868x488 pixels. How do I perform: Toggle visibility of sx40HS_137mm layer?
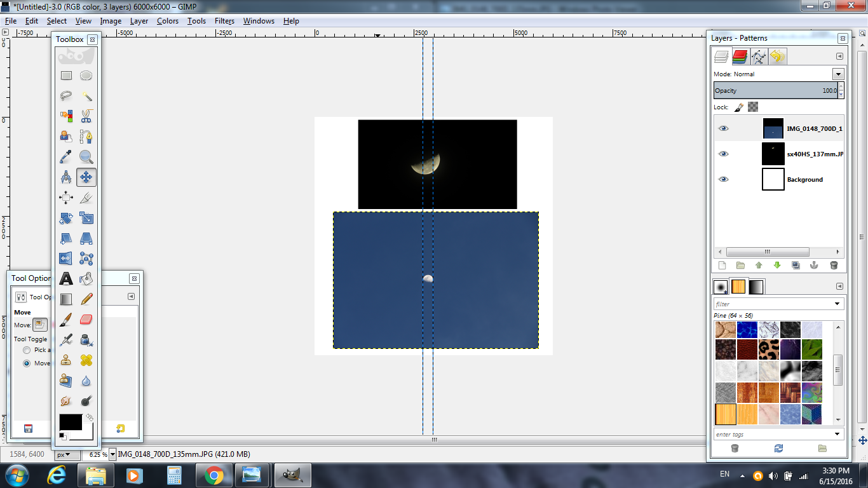pyautogui.click(x=723, y=154)
